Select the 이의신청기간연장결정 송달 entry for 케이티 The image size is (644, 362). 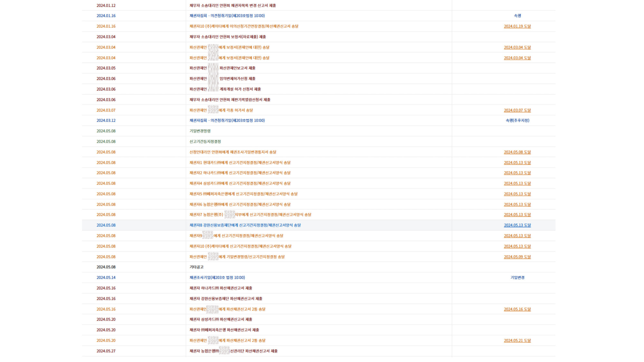(x=244, y=26)
